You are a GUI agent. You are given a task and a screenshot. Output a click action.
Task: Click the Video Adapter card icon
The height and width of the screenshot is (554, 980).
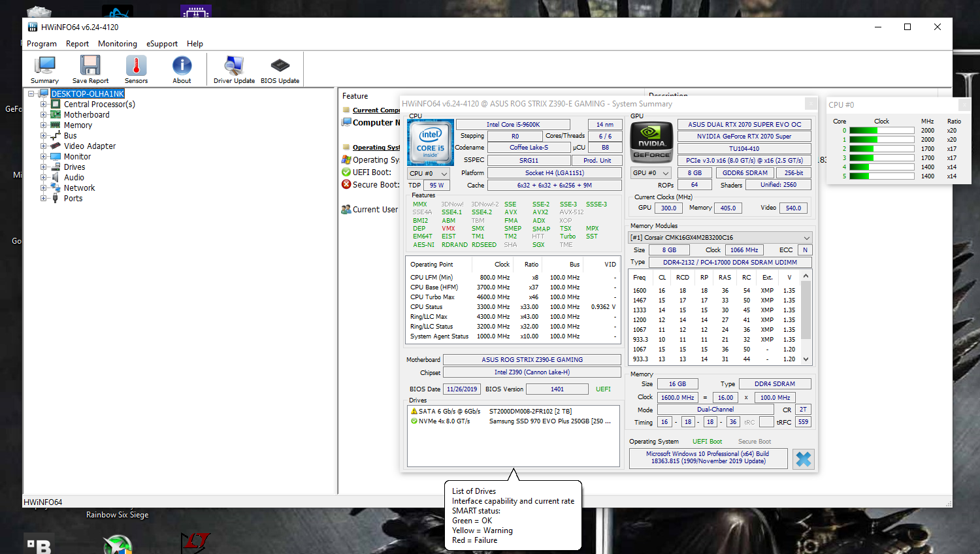click(56, 146)
